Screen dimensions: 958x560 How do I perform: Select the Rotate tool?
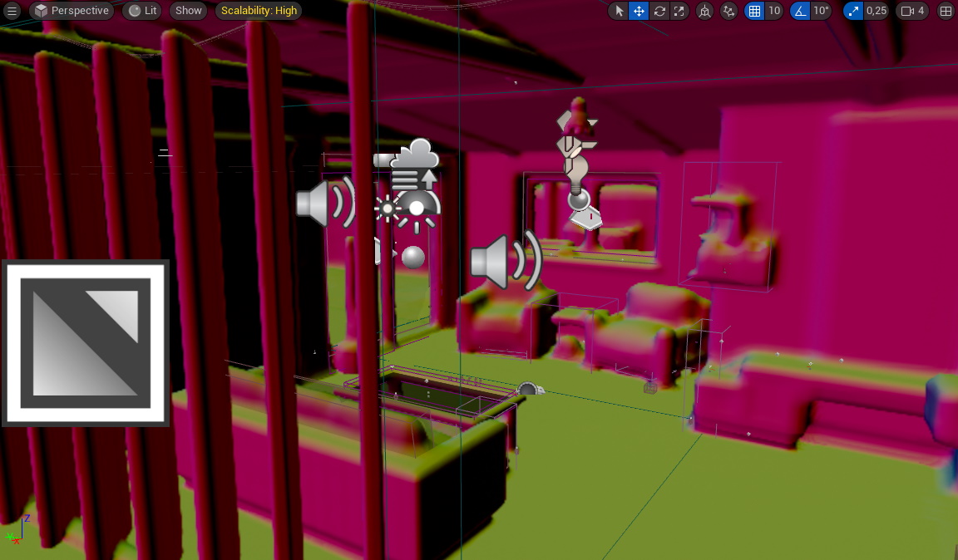659,11
